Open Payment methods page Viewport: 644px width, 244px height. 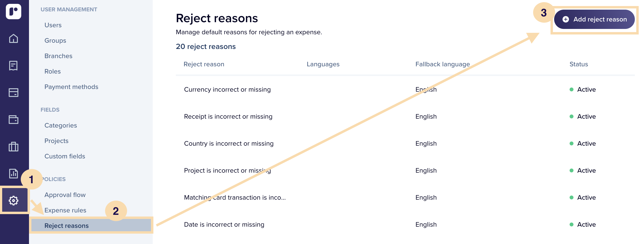click(x=71, y=87)
